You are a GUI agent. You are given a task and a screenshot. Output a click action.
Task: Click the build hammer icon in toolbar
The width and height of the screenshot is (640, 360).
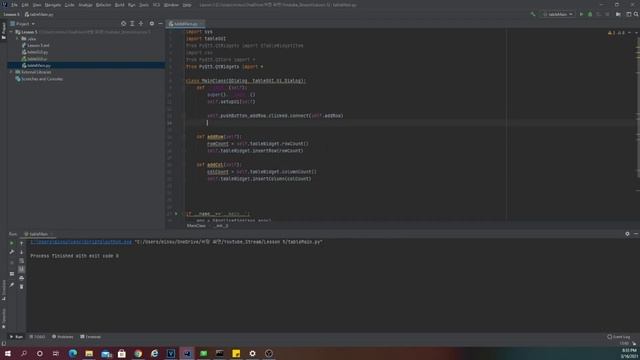(x=533, y=14)
